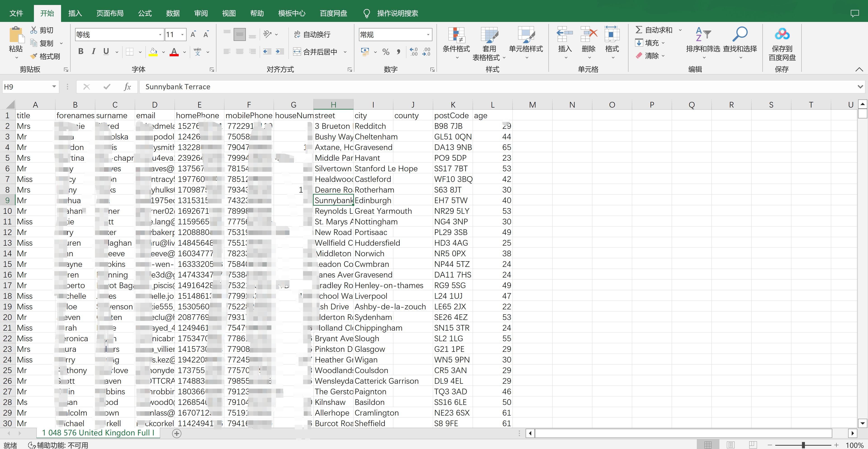Open Conditional Formatting (条件格式)
This screenshot has height=449, width=868.
(x=456, y=43)
